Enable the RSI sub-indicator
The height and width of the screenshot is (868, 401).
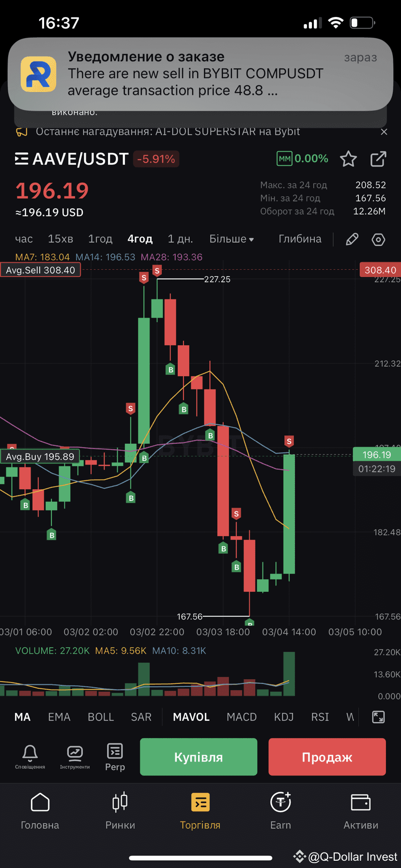pyautogui.click(x=320, y=717)
